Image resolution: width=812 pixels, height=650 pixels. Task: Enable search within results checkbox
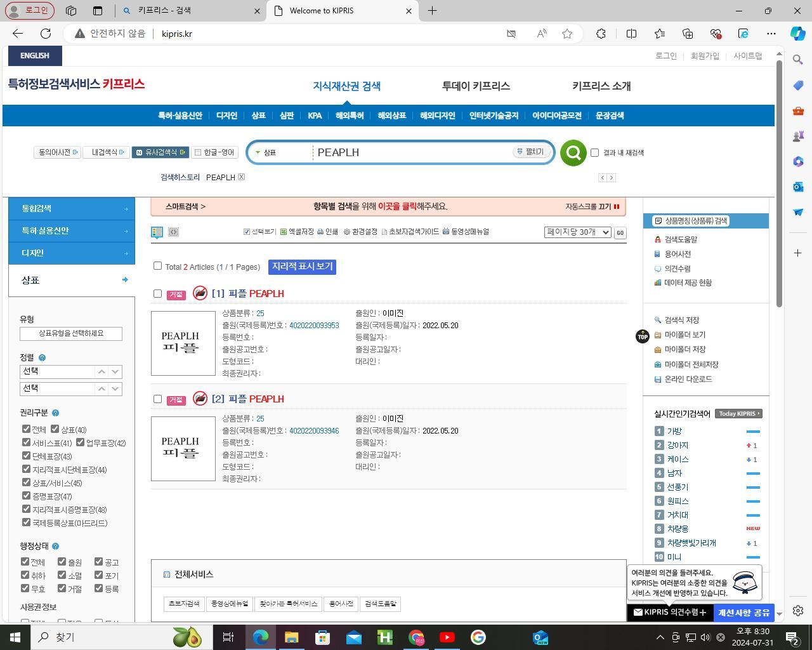point(594,152)
